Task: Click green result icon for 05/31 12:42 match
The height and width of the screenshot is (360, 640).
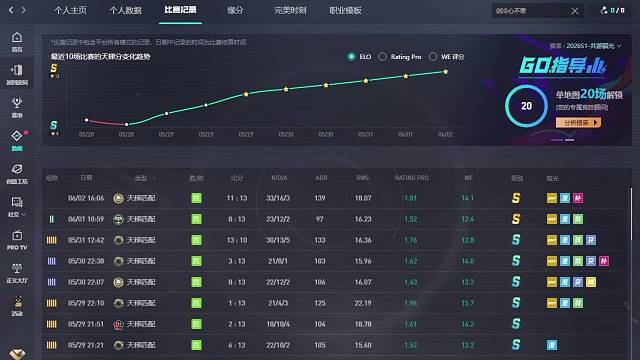Action: point(196,240)
